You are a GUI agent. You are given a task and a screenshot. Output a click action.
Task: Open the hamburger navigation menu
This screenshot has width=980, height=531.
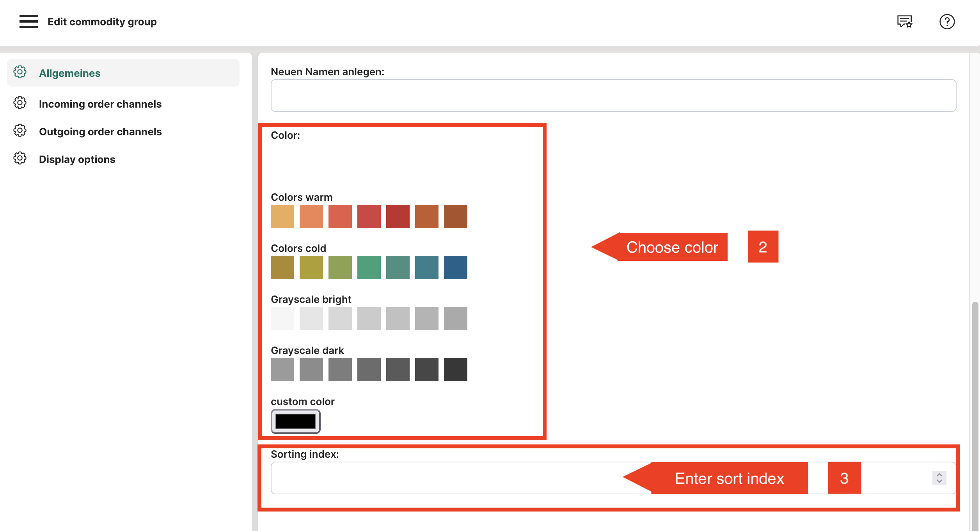coord(28,21)
